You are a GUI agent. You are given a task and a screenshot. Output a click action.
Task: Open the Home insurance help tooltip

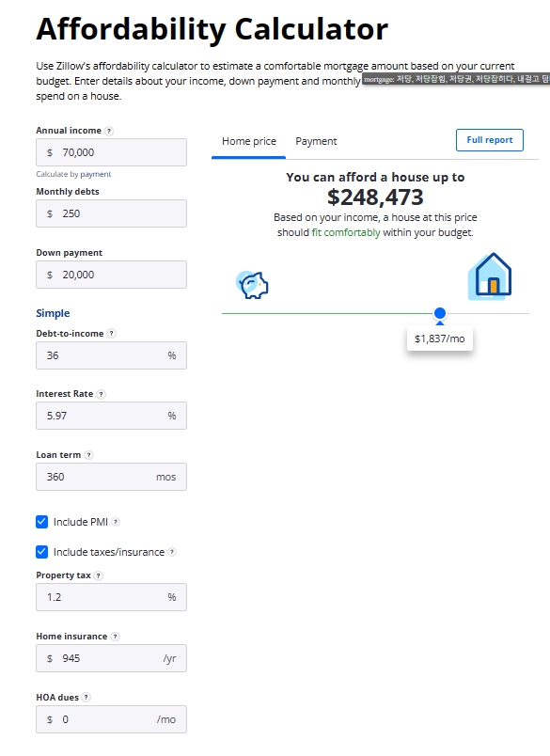pos(115,636)
